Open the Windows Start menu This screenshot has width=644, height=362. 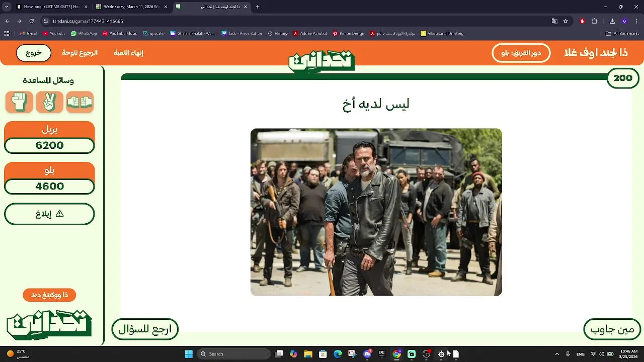(189, 354)
